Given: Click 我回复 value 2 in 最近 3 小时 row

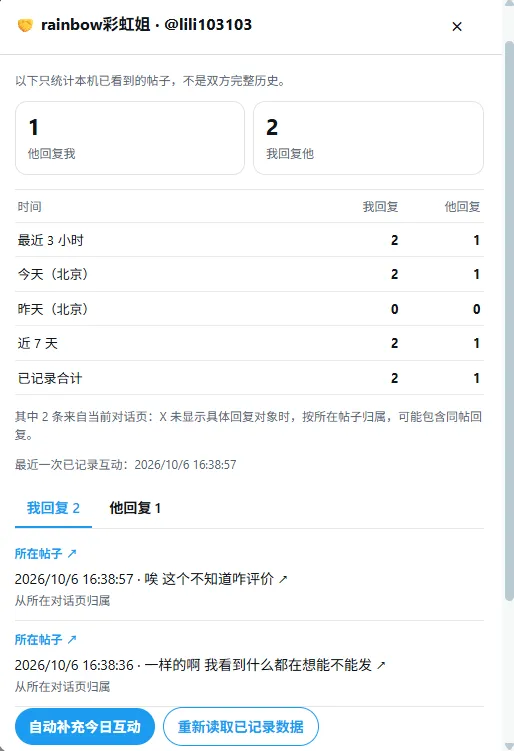Looking at the screenshot, I should coord(394,240).
